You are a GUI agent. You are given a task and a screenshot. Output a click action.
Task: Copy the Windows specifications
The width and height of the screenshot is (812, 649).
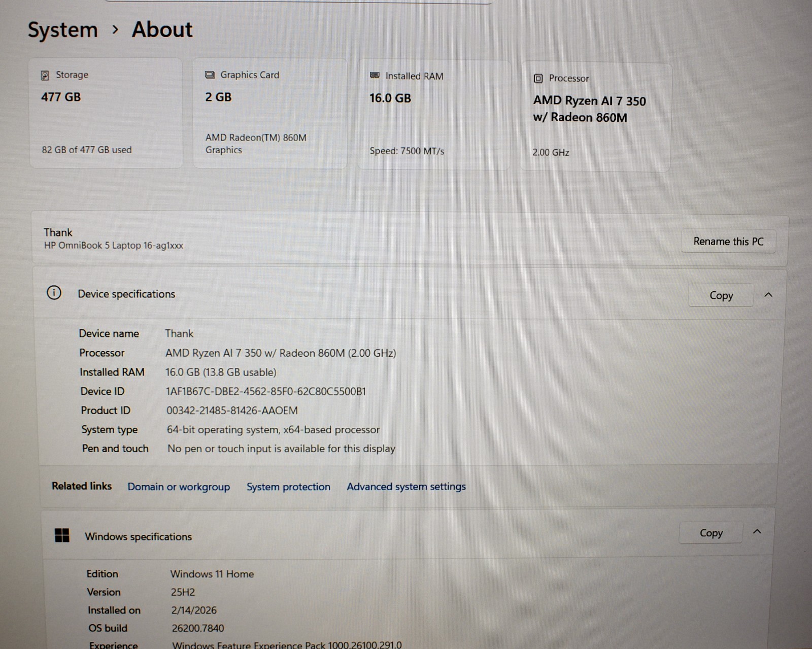tap(711, 533)
